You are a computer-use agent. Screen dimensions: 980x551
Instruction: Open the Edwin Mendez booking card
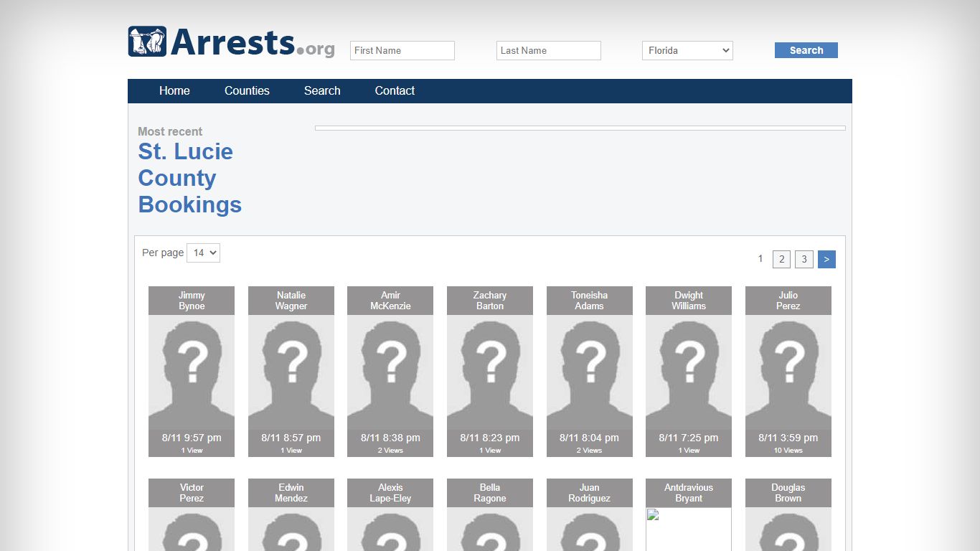(x=291, y=514)
